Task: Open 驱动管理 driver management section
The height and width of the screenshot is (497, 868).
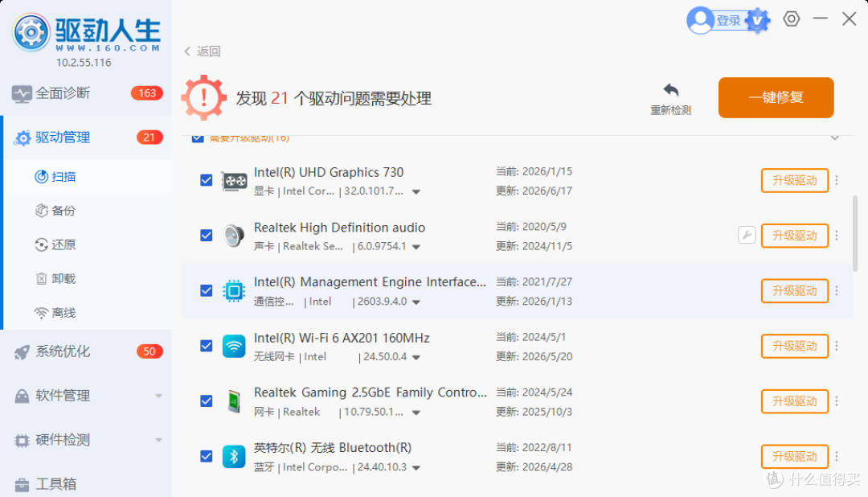Action: [86, 138]
